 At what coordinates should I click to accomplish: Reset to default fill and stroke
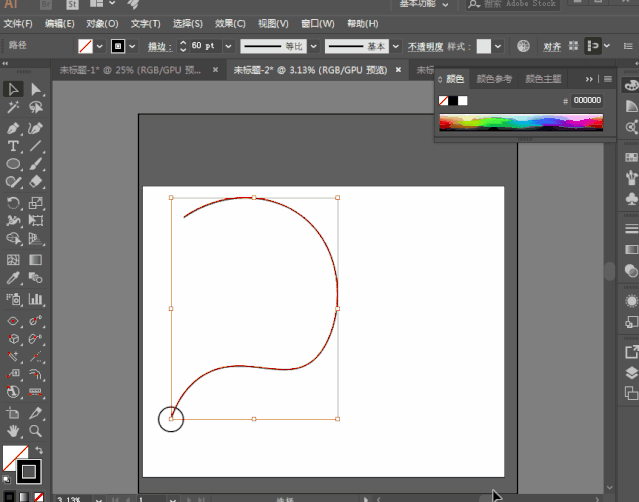click(x=6, y=480)
